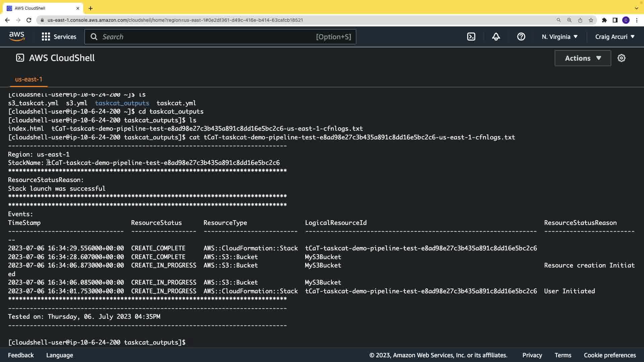
Task: Open the Services grid menu
Action: coord(59,37)
